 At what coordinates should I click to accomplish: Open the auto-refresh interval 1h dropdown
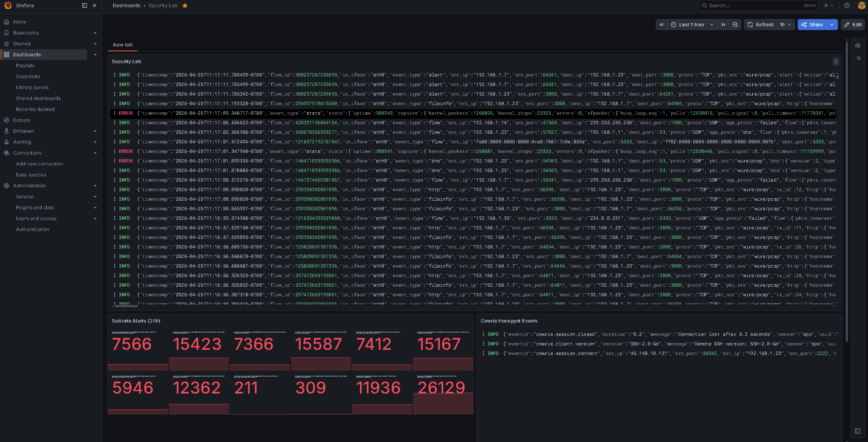[785, 25]
